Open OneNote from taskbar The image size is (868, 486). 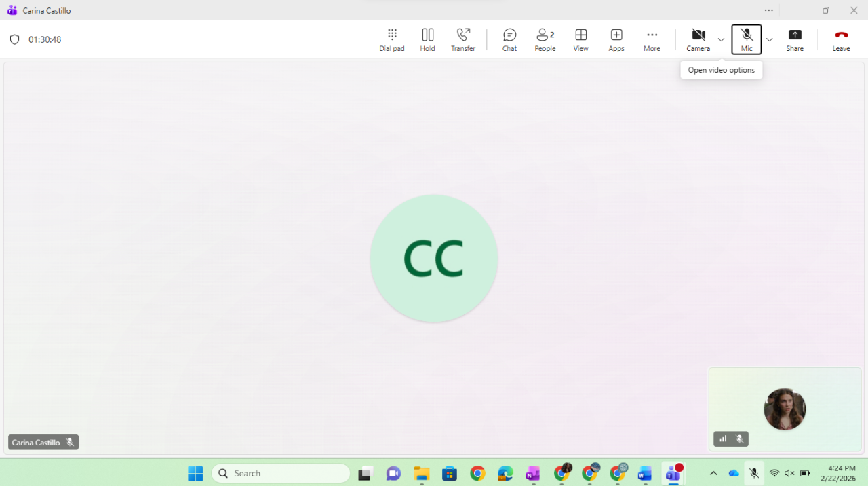tap(534, 473)
